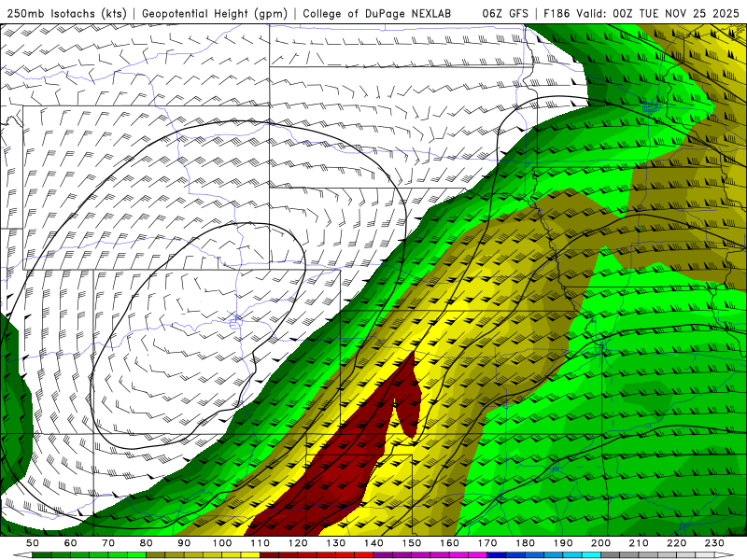Click the '250mb Isotachs (kts)' title text
This screenshot has height=560, width=747.
(66, 13)
